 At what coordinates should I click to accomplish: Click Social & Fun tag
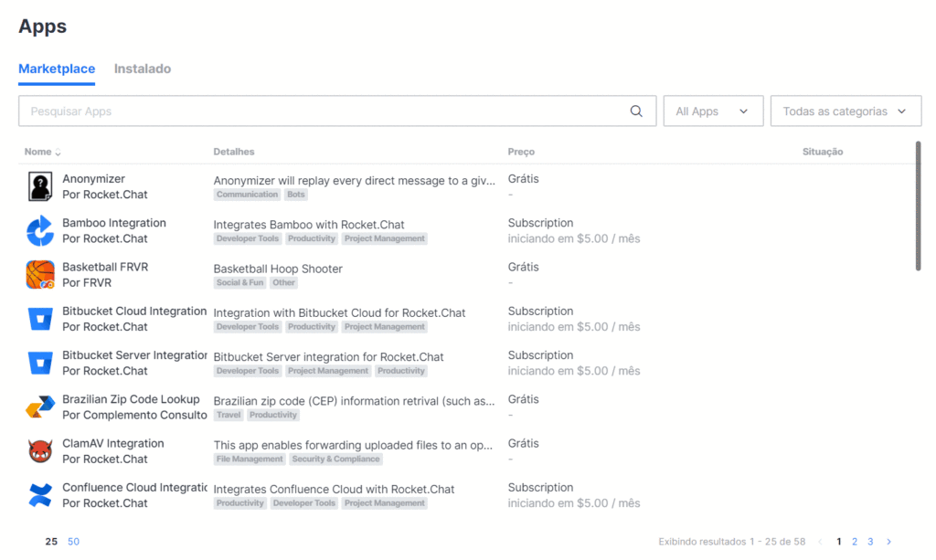pyautogui.click(x=239, y=283)
